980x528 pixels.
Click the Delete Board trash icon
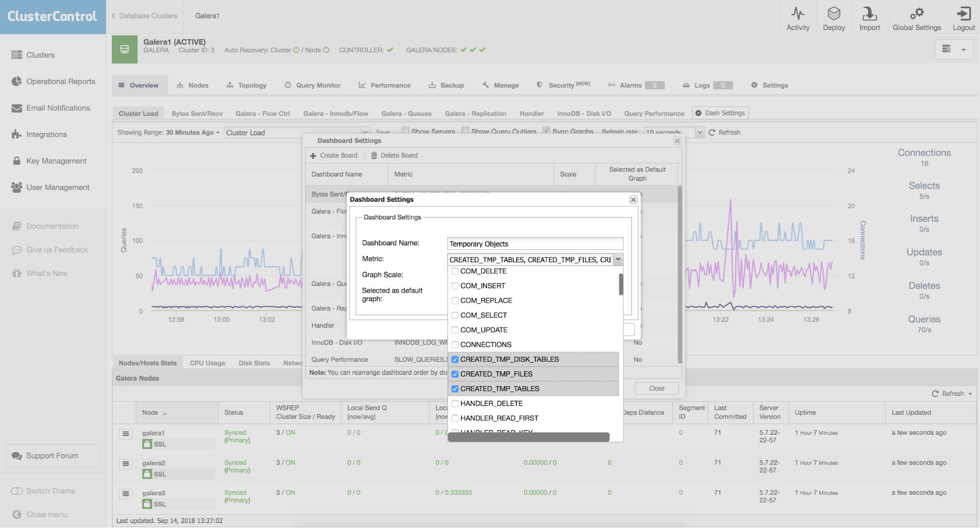point(374,156)
